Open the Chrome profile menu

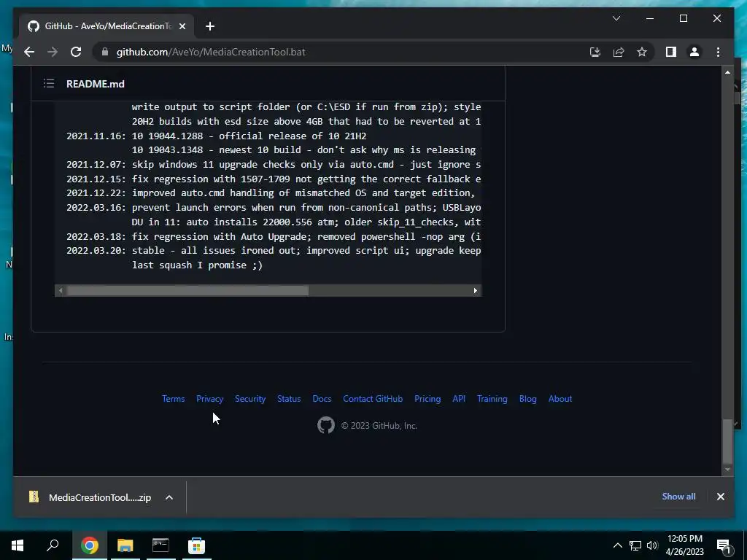click(x=694, y=52)
